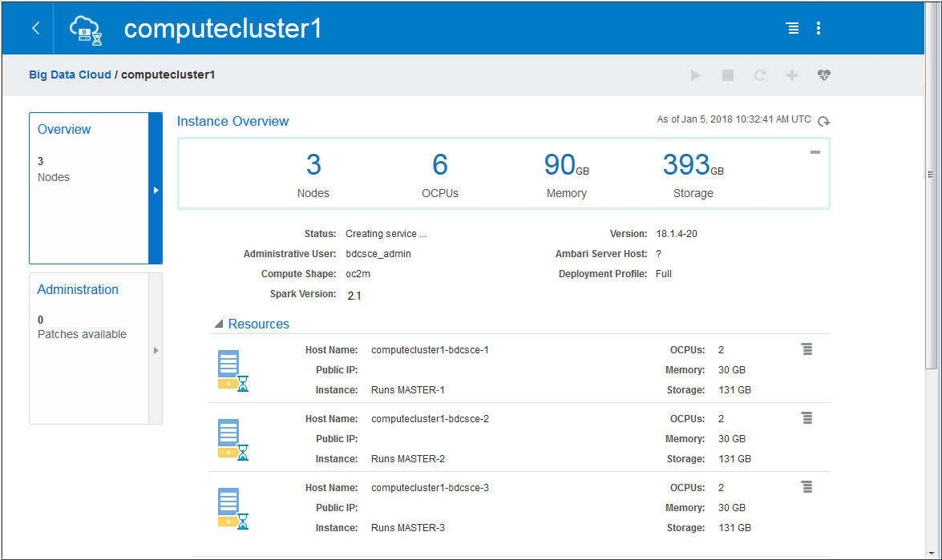Open the kebab menu in the title bar

click(x=819, y=27)
